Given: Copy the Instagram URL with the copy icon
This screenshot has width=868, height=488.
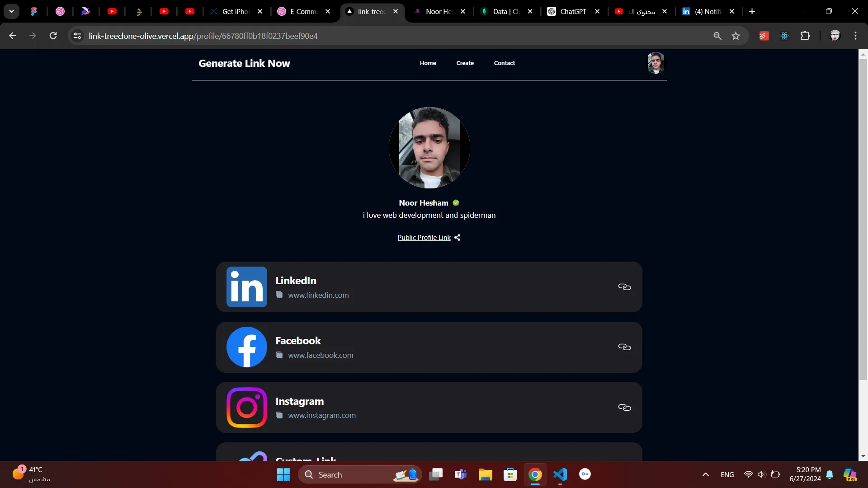Looking at the screenshot, I should pyautogui.click(x=279, y=415).
